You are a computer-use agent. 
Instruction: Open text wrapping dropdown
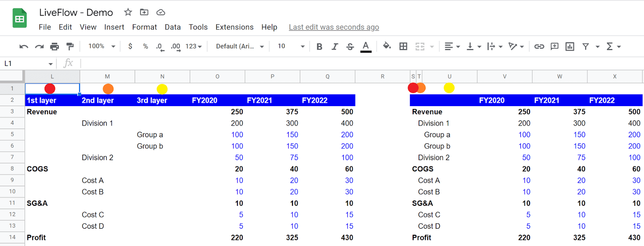(x=495, y=47)
